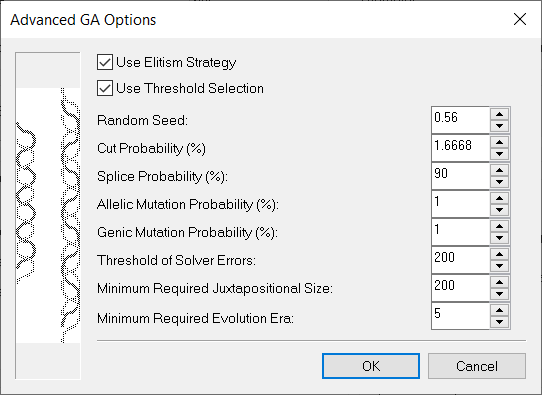Decrease Splice Probability using down arrow
Viewport: 542px width, 395px height.
point(499,182)
